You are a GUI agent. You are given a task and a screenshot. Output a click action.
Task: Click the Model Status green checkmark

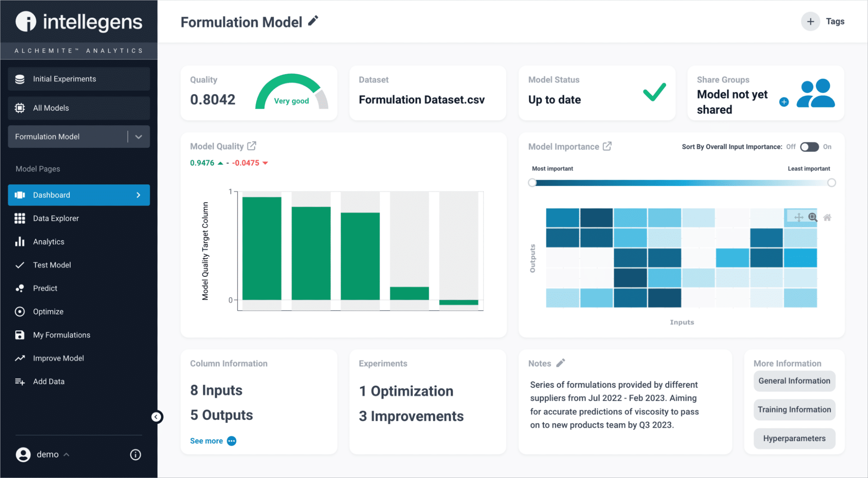point(654,92)
